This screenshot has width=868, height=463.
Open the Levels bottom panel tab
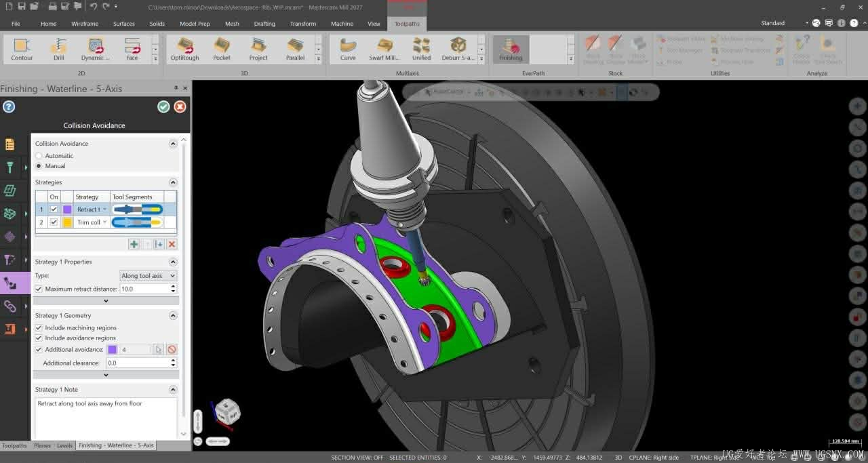click(64, 445)
